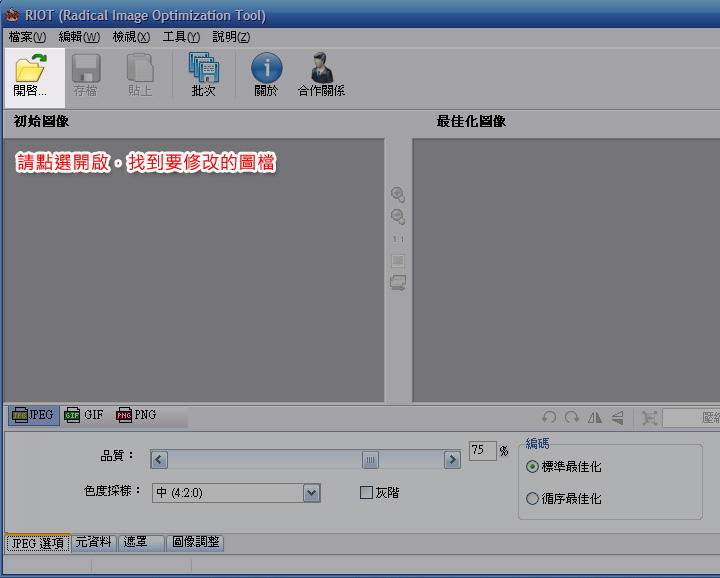
Task: Click the quality slider thumb
Action: pyautogui.click(x=370, y=460)
